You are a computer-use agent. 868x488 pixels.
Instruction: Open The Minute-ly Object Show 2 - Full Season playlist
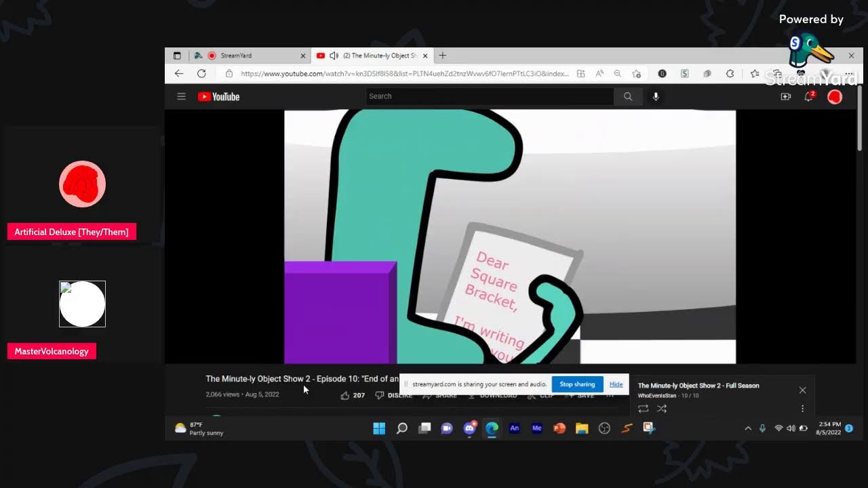point(698,386)
